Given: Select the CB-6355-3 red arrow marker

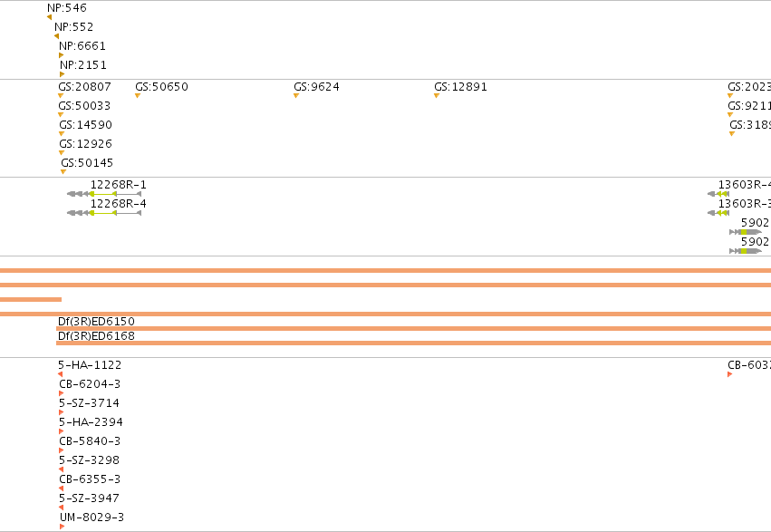Looking at the screenshot, I should click(61, 488).
